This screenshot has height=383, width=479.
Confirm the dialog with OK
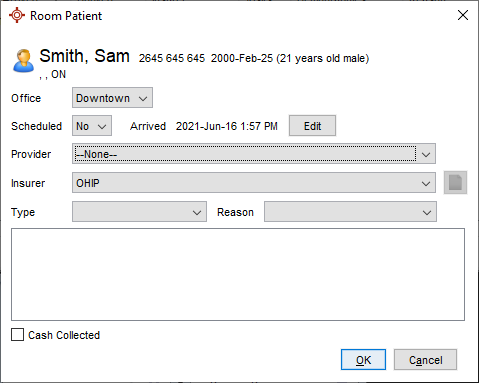pos(363,360)
